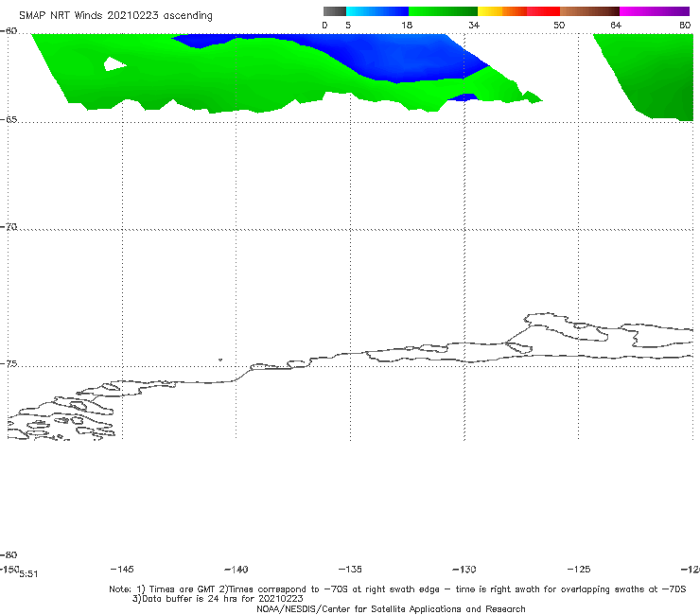Click the magenta segment of the wind color bar
Image resolution: width=700 pixels, height=615 pixels.
(655, 11)
